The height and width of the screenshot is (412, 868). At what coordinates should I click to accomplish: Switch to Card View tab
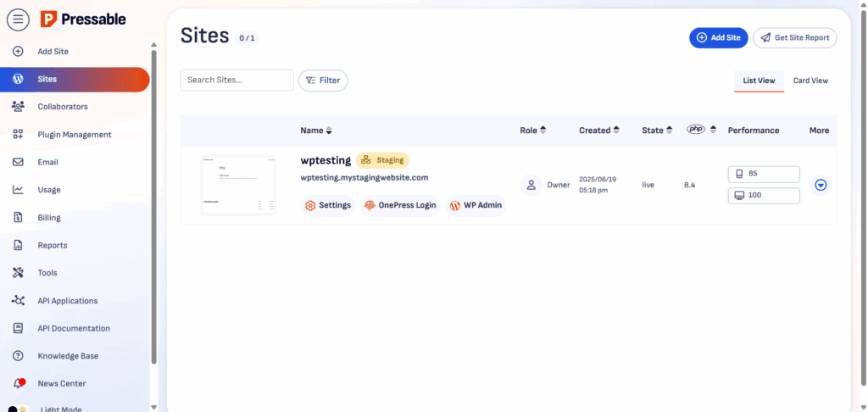810,81
